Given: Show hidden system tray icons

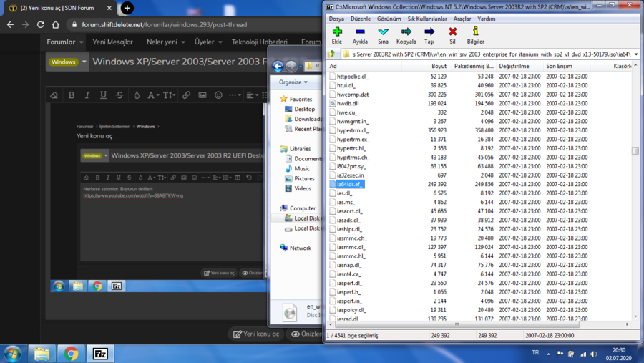Looking at the screenshot, I should pyautogui.click(x=548, y=354).
